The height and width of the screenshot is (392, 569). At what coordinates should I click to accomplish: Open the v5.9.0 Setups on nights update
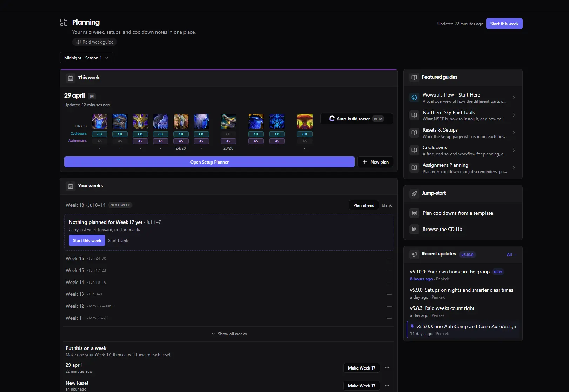463,293
